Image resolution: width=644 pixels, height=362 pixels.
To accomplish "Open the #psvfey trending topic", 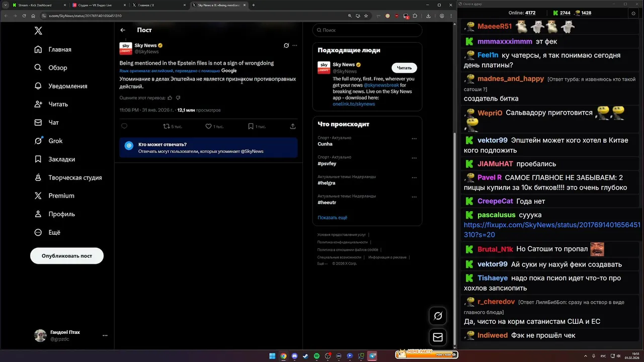I will click(x=327, y=163).
